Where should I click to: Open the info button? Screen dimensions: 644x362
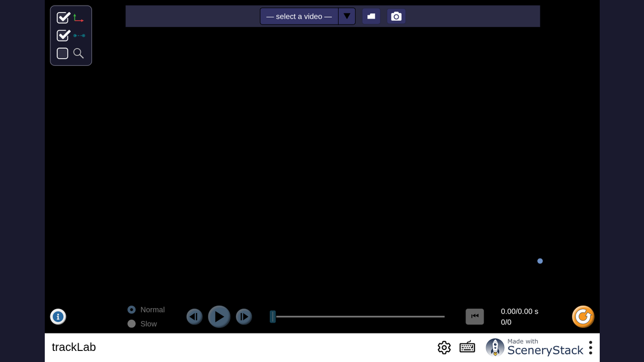click(x=58, y=317)
